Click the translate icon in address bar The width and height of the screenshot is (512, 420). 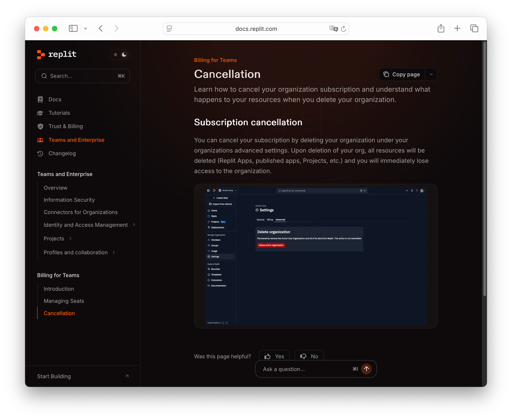pyautogui.click(x=333, y=29)
